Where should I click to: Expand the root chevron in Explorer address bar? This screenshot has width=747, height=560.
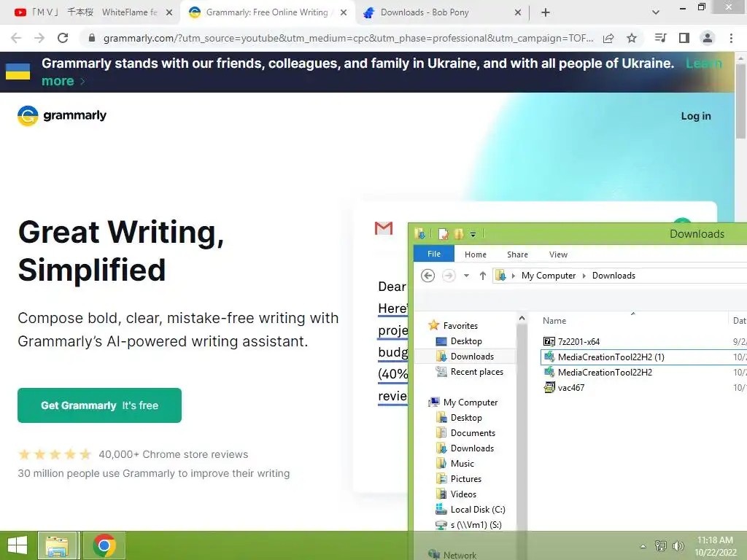513,276
